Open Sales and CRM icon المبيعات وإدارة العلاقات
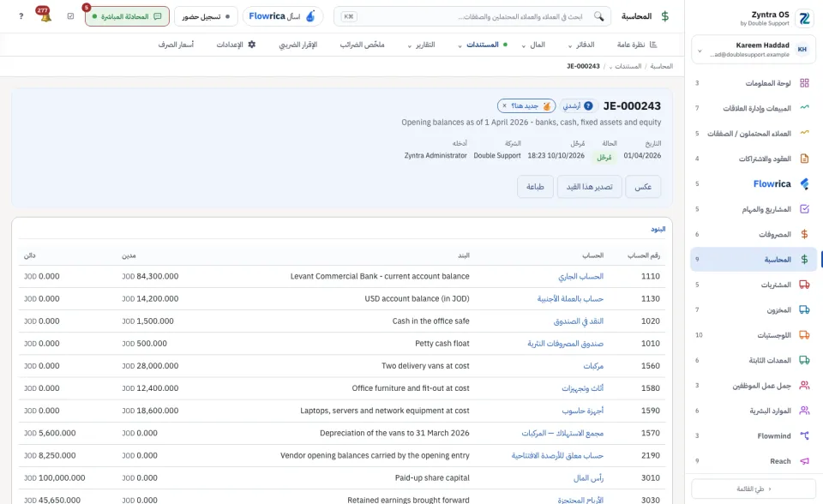The image size is (823, 504). (804, 108)
